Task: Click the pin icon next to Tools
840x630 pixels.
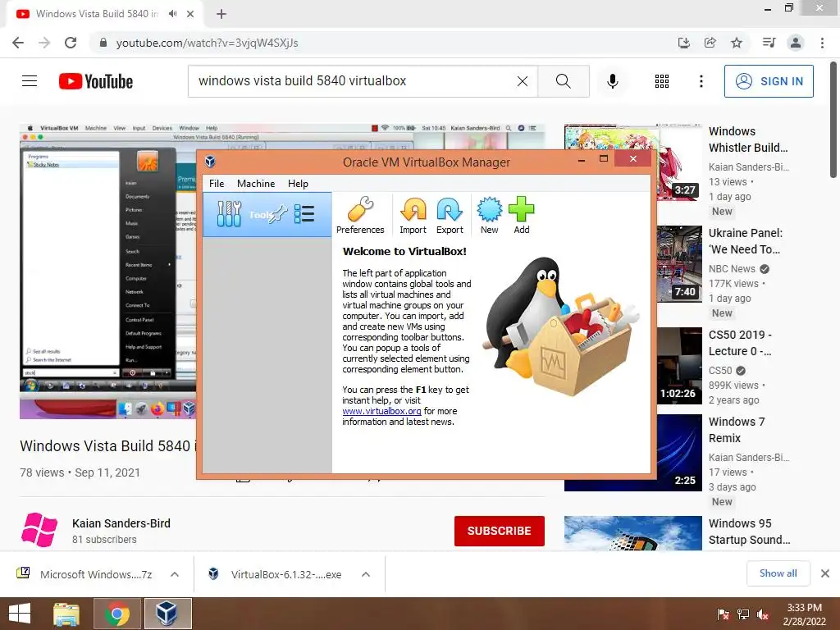Action: click(x=279, y=214)
